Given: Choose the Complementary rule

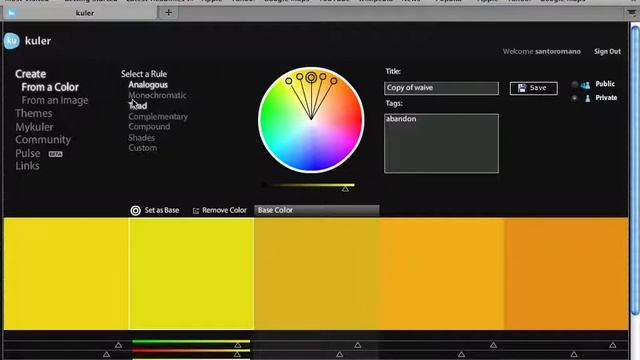Looking at the screenshot, I should (158, 116).
